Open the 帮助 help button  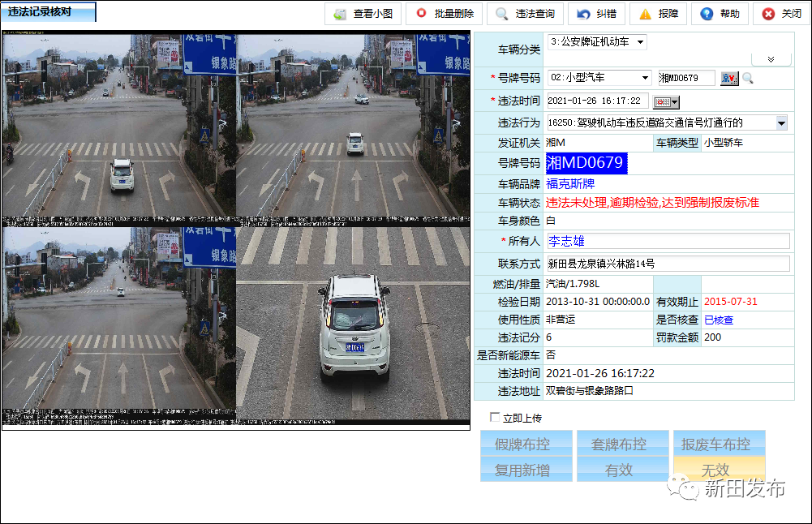point(720,14)
